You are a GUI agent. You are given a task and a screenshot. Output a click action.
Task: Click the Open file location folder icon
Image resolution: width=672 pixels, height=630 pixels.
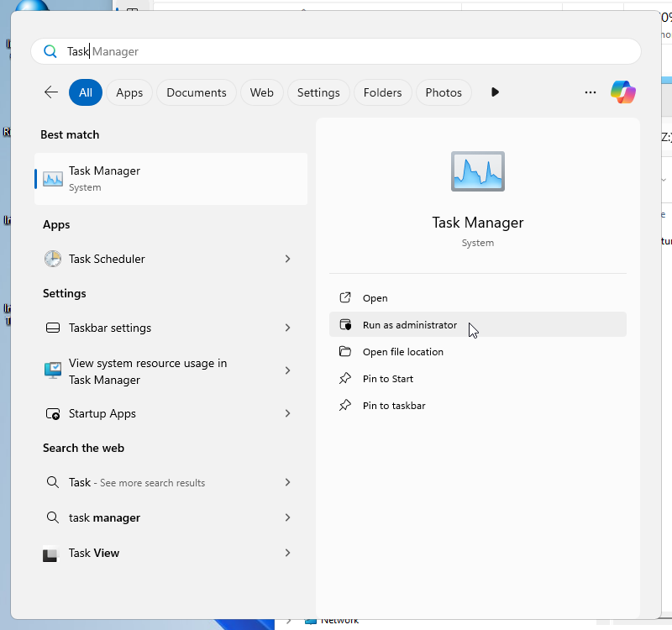(345, 352)
